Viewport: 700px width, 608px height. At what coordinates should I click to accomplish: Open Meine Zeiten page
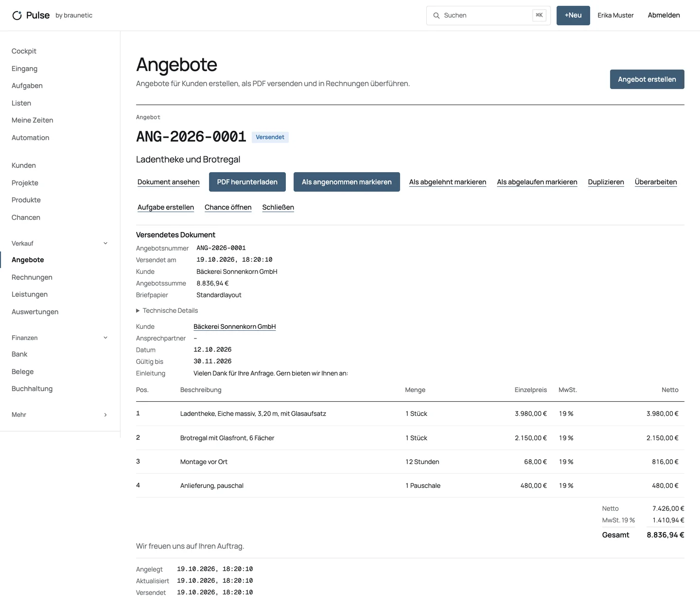[x=33, y=120]
